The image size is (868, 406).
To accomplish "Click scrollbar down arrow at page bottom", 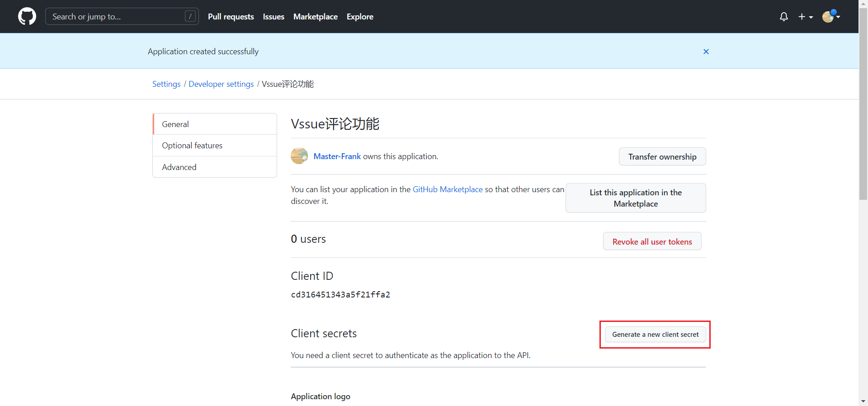I will click(x=863, y=401).
